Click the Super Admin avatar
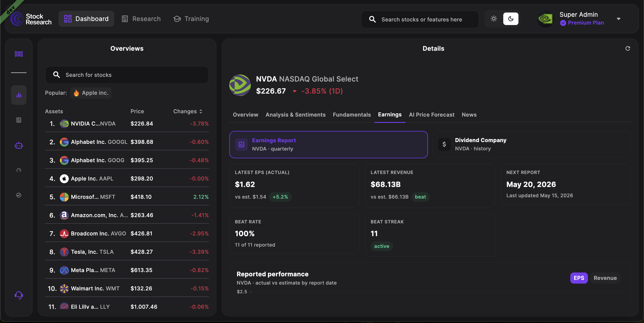 coord(545,19)
